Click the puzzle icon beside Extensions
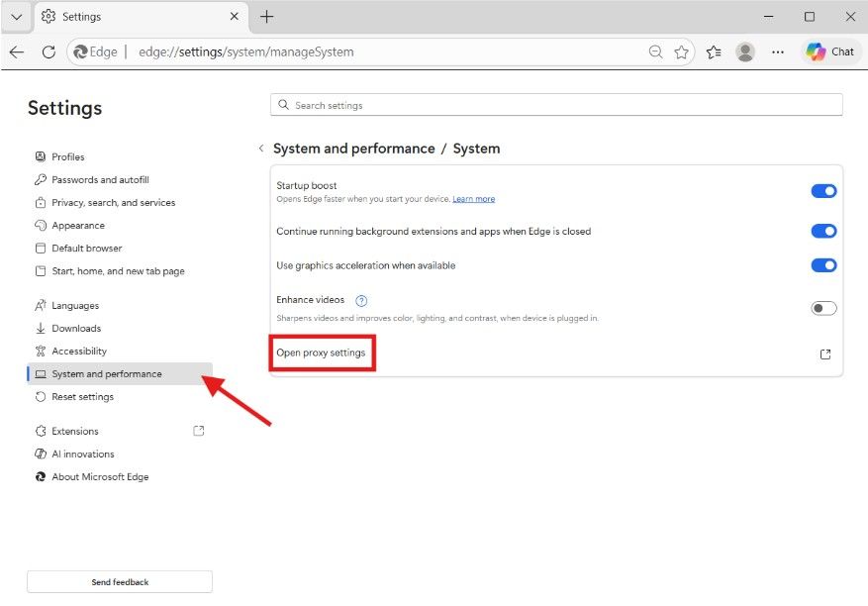Screen dimensions: 868x606 (41, 431)
